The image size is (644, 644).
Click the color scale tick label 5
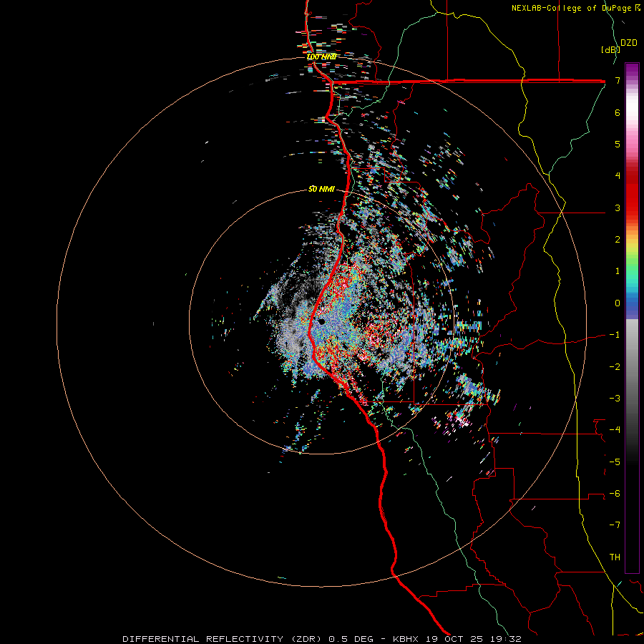(618, 144)
